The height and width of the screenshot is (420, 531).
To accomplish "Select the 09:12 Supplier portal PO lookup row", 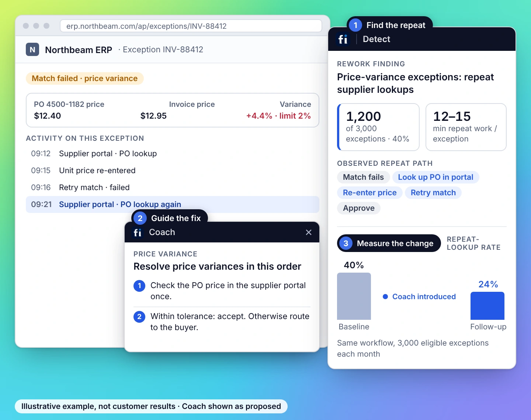I will 173,154.
